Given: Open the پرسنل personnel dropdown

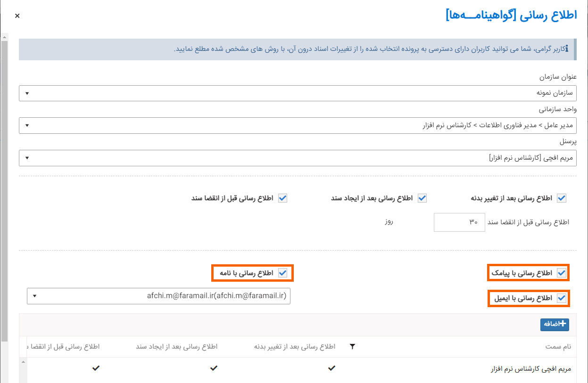Looking at the screenshot, I should click(x=27, y=158).
